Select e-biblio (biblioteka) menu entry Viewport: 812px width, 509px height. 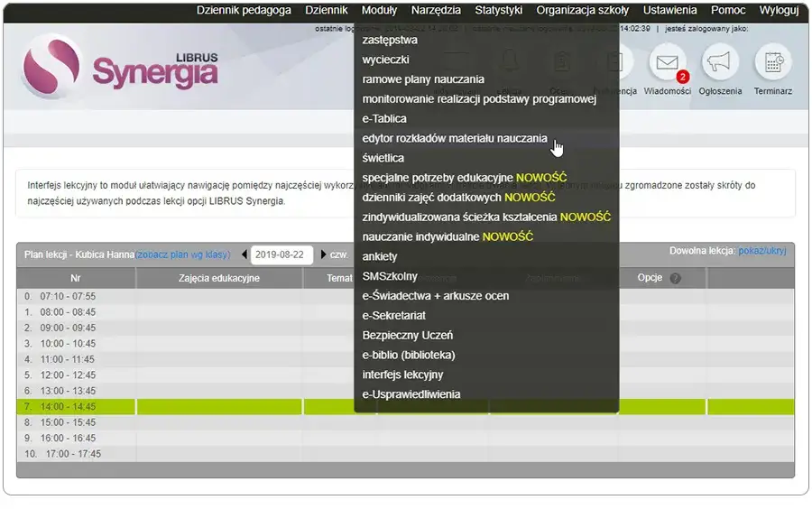point(408,355)
